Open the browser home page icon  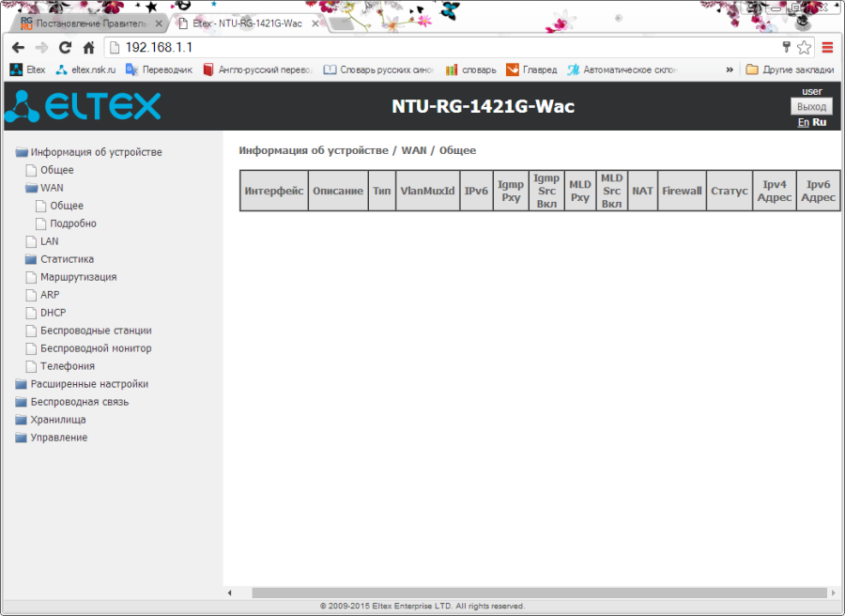click(x=89, y=48)
